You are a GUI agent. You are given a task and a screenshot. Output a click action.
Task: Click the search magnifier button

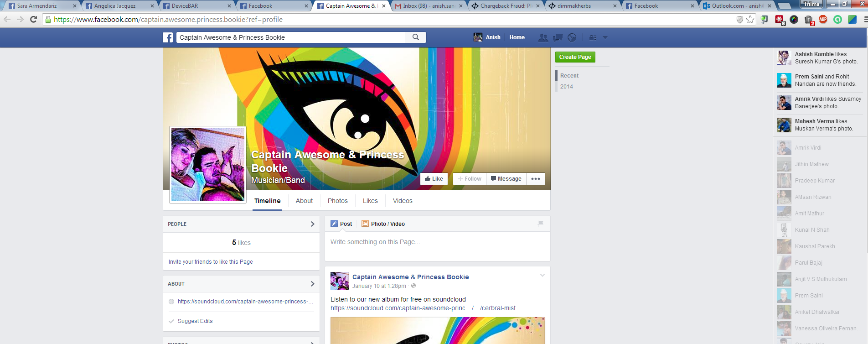[416, 37]
